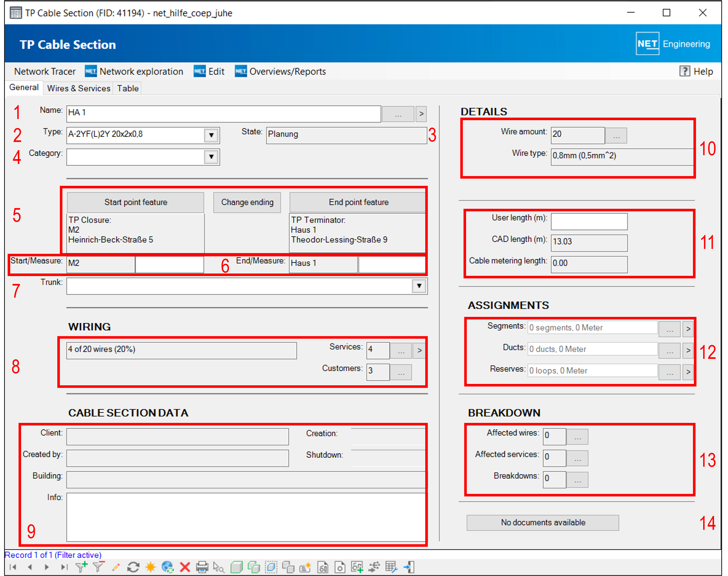Click the add filter funnel icon
Screen dimensions: 728x576
click(x=81, y=567)
